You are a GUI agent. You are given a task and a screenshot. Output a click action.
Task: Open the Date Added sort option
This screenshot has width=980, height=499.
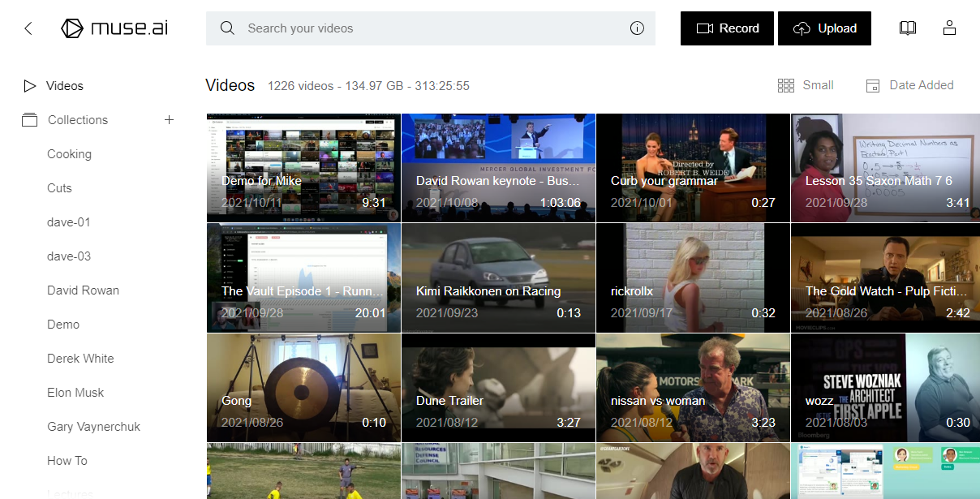(x=909, y=85)
